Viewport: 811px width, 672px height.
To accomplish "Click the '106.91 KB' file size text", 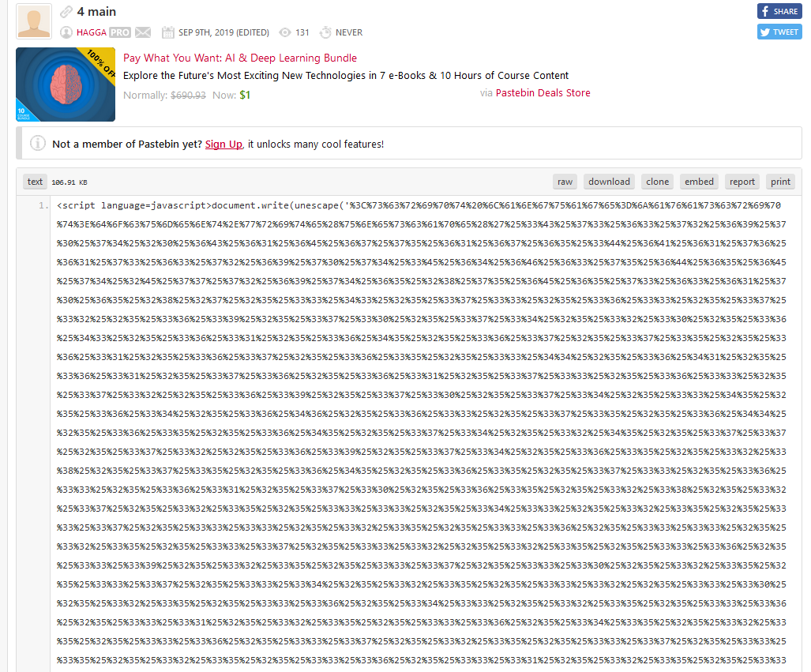I will click(x=69, y=182).
